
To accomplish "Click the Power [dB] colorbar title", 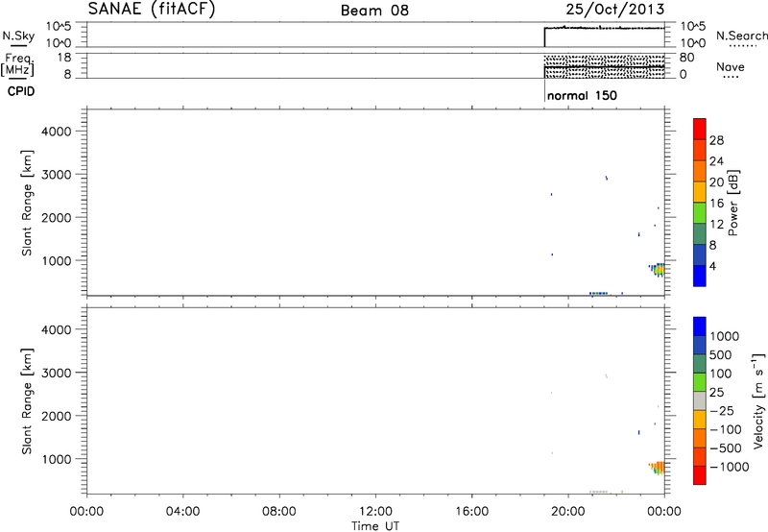I will (732, 203).
